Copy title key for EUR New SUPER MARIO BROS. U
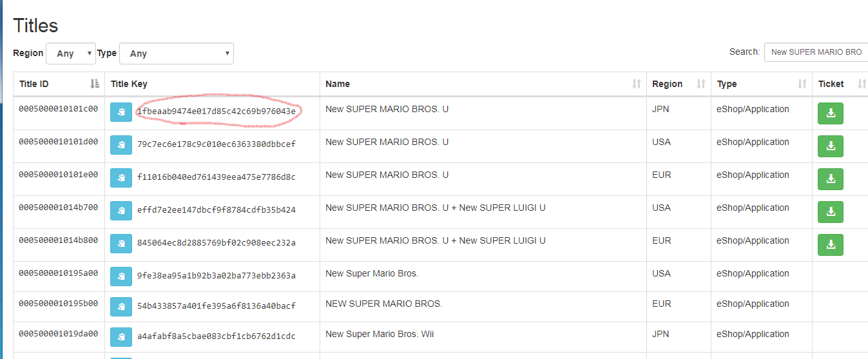 tap(121, 177)
